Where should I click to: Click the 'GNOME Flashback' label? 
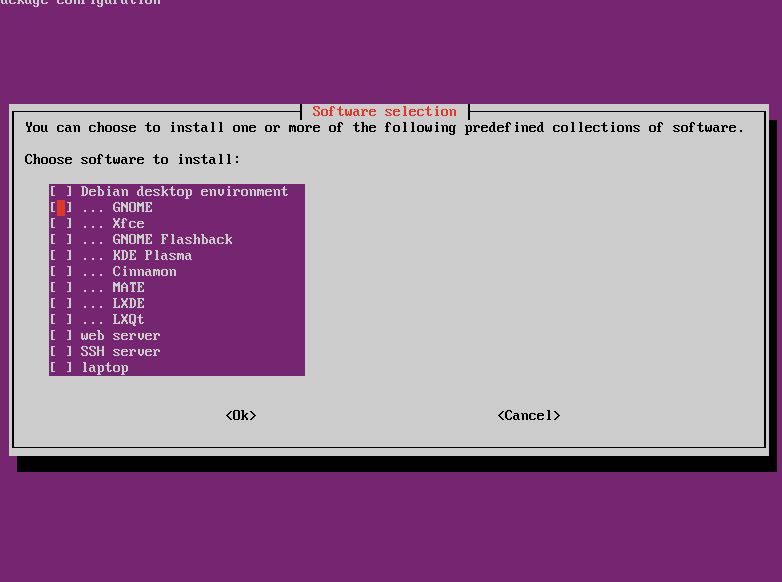[172, 239]
